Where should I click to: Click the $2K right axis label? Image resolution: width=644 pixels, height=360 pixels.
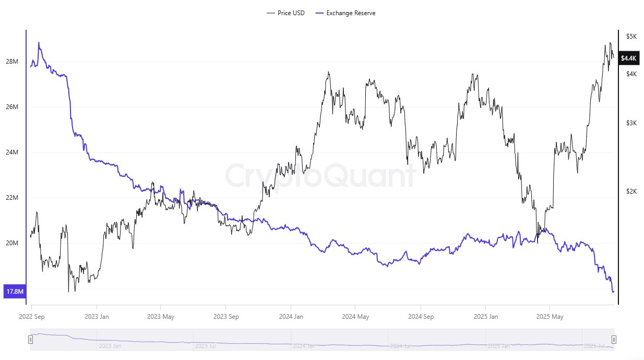[x=631, y=191]
